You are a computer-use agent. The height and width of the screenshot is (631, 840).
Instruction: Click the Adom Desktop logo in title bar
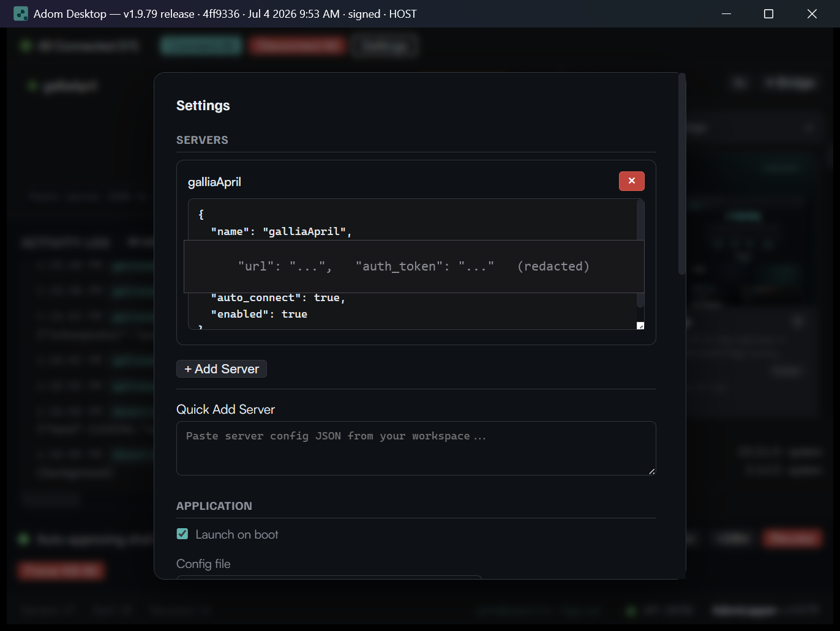pos(21,14)
